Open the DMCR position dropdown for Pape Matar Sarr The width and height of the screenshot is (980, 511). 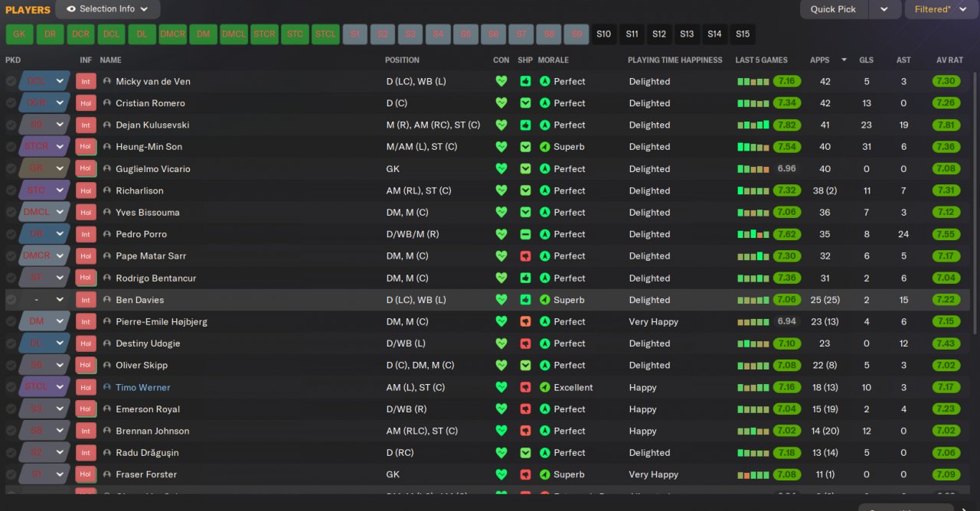(x=44, y=256)
